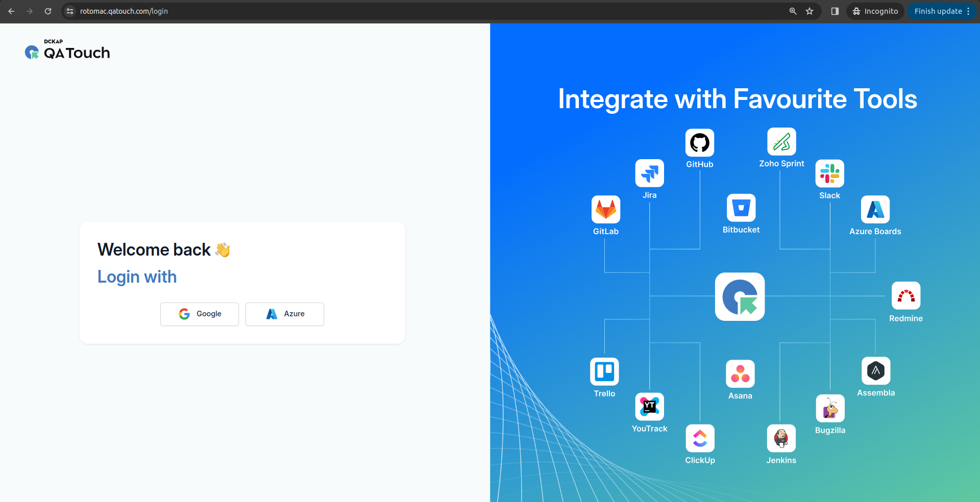This screenshot has height=502, width=980.
Task: Click the 'Asana' label text
Action: [x=740, y=396]
